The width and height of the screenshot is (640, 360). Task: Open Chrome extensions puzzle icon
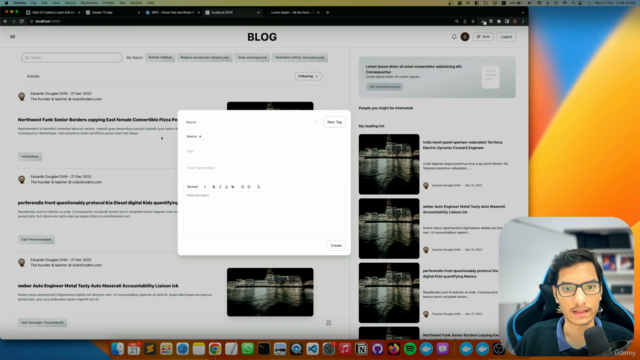coord(499,21)
